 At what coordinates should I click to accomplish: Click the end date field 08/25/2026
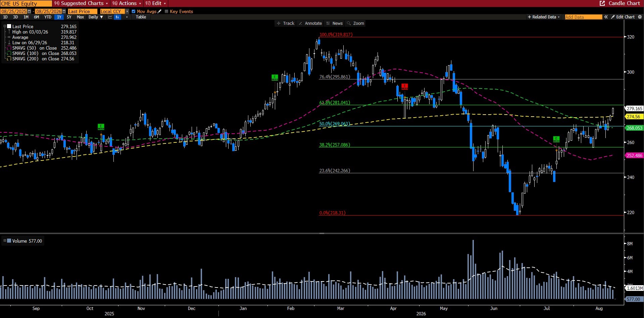(x=49, y=11)
